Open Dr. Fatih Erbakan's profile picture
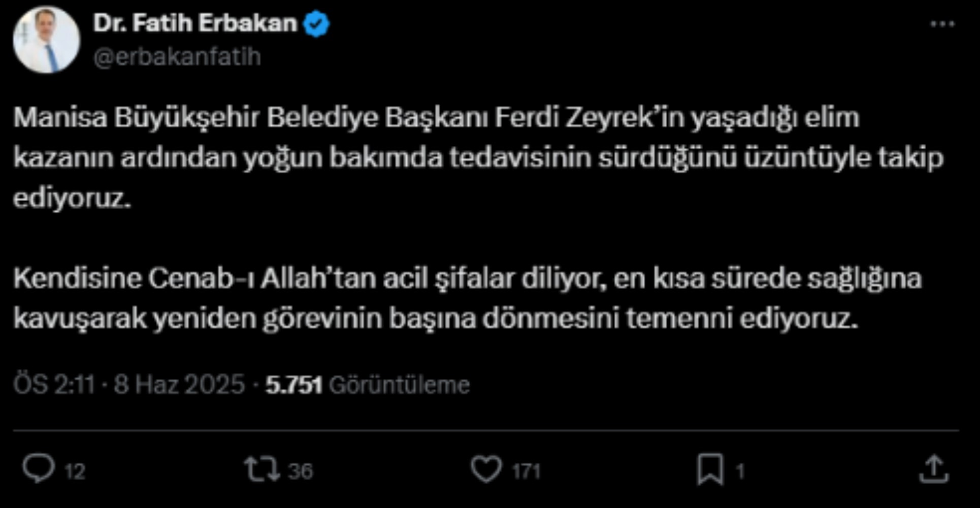The height and width of the screenshot is (508, 980). 46,40
